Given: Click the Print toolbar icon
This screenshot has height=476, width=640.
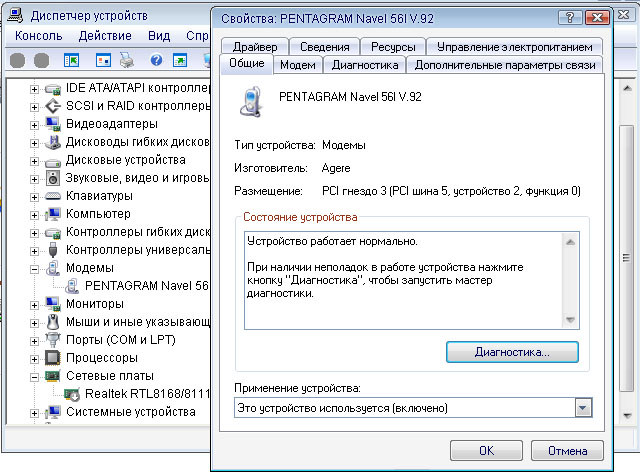Looking at the screenshot, I should (x=127, y=60).
